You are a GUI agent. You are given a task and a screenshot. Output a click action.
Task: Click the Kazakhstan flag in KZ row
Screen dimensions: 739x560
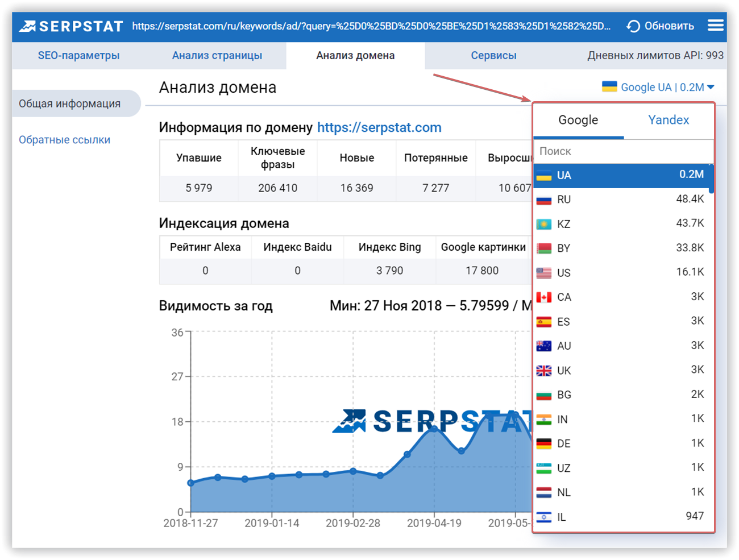click(x=544, y=224)
